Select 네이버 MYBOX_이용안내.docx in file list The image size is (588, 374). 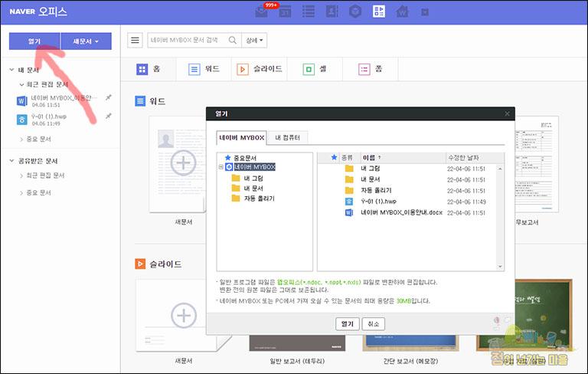pos(407,212)
